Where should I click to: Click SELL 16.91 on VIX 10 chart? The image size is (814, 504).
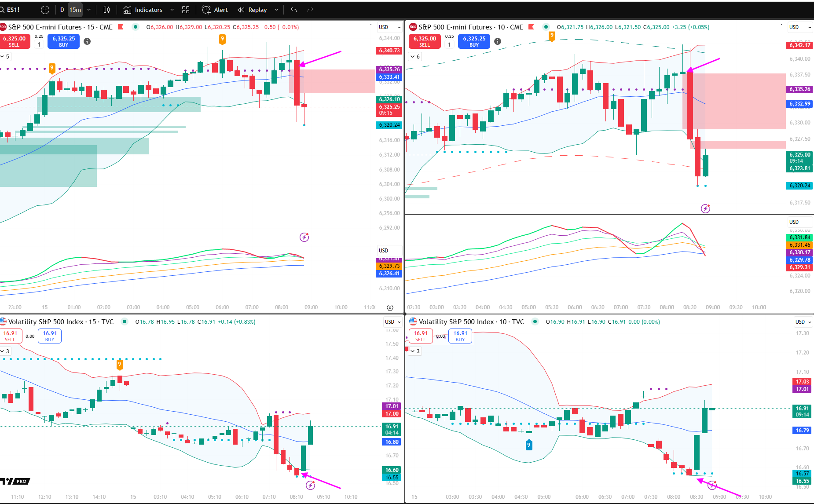(421, 336)
